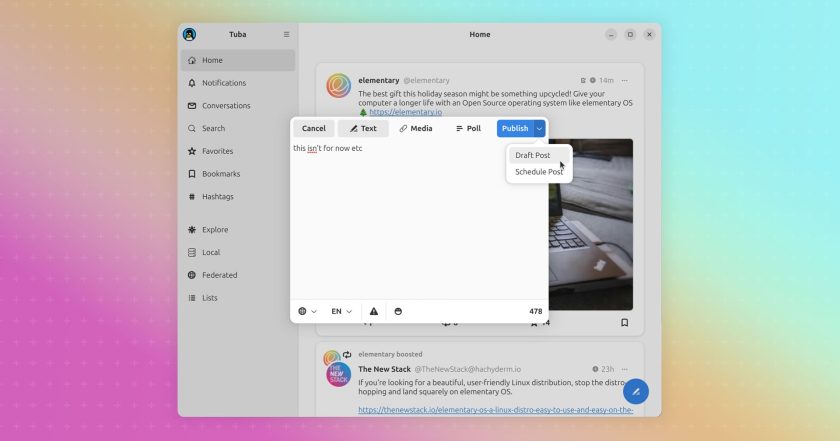Viewport: 840px width, 441px height.
Task: Toggle the content warning triangle icon
Action: click(x=374, y=311)
